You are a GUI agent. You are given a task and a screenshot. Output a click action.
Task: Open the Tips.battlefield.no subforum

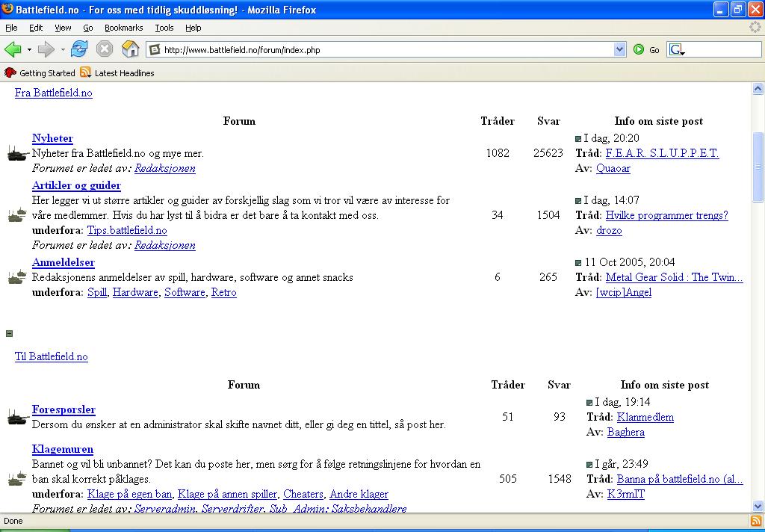click(127, 230)
